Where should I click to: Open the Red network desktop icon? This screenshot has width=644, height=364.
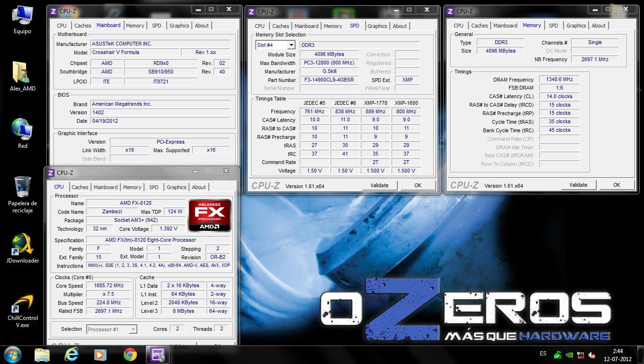pos(22,133)
